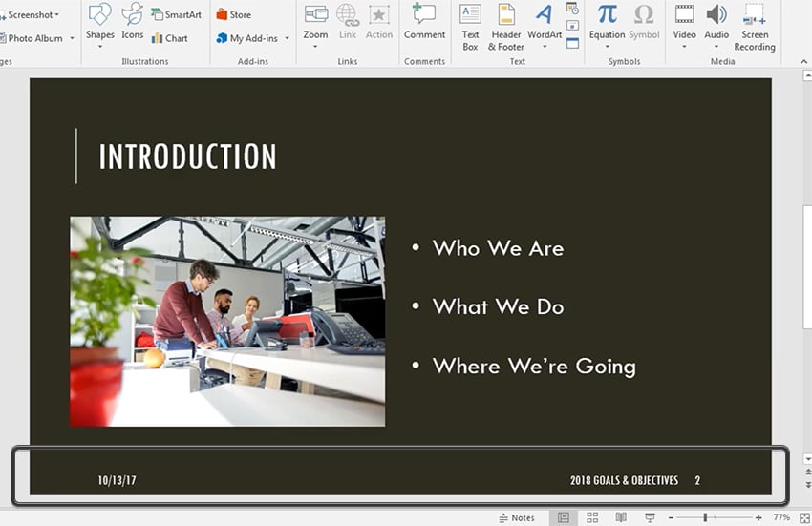The height and width of the screenshot is (526, 812).
Task: Switch to Normal view in status bar
Action: pos(564,517)
